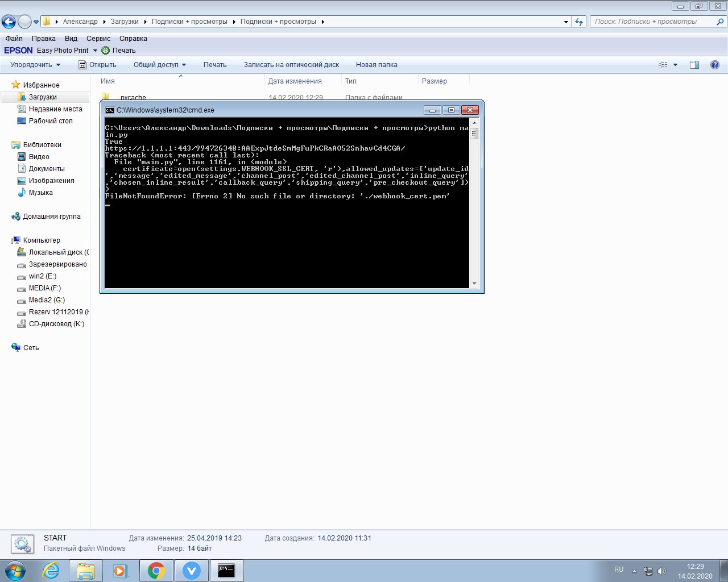The width and height of the screenshot is (728, 582).
Task: Select Сеть in the navigation pane
Action: 31,348
